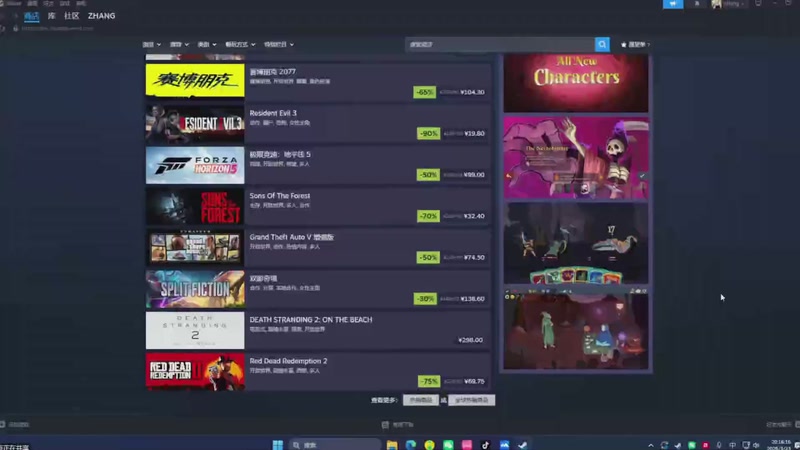Open the Windows Start menu
This screenshot has height=450, width=800.
pyautogui.click(x=278, y=445)
